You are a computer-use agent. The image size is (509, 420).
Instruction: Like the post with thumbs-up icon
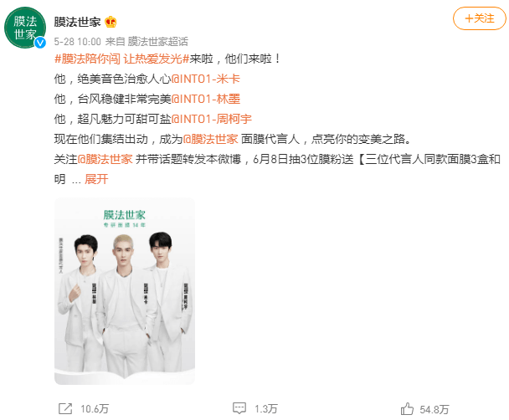(407, 408)
